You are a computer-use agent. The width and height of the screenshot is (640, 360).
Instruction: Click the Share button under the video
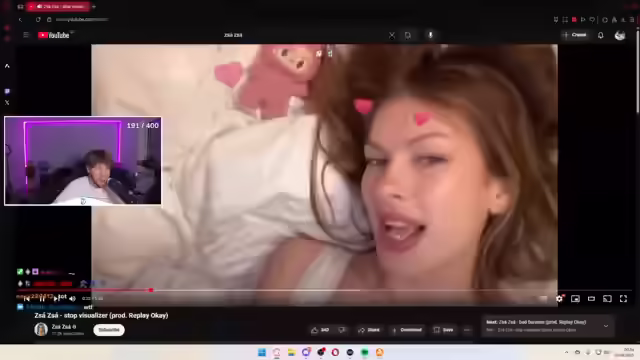click(x=369, y=330)
